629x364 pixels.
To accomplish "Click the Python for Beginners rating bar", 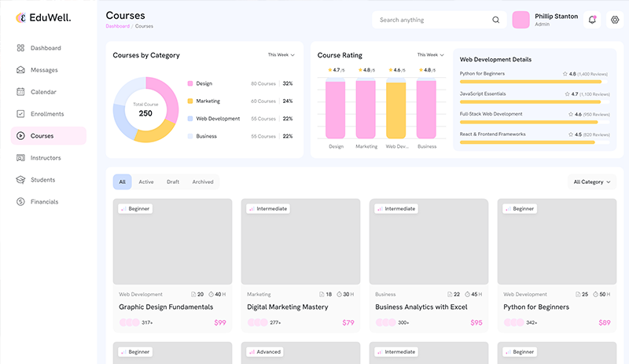I will coord(531,82).
